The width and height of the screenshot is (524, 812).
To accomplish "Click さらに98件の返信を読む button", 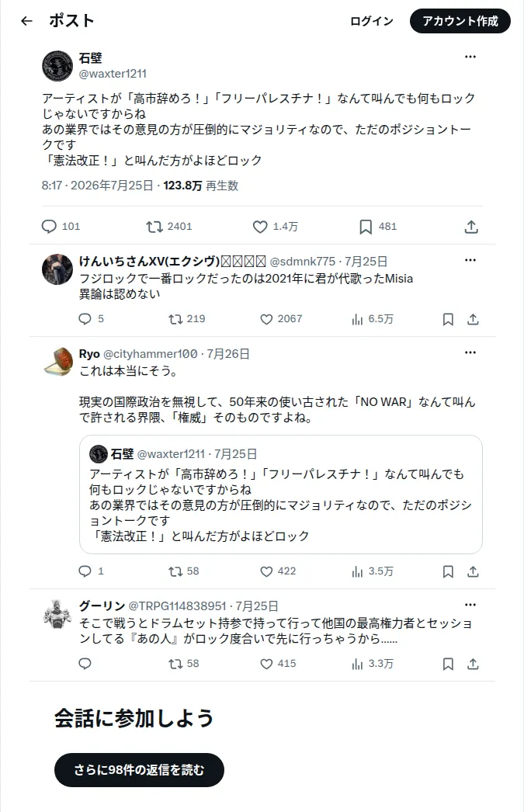I will (x=139, y=769).
